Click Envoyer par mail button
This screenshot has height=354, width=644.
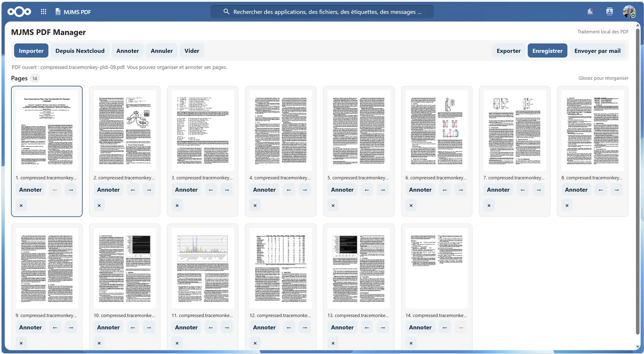pos(597,51)
